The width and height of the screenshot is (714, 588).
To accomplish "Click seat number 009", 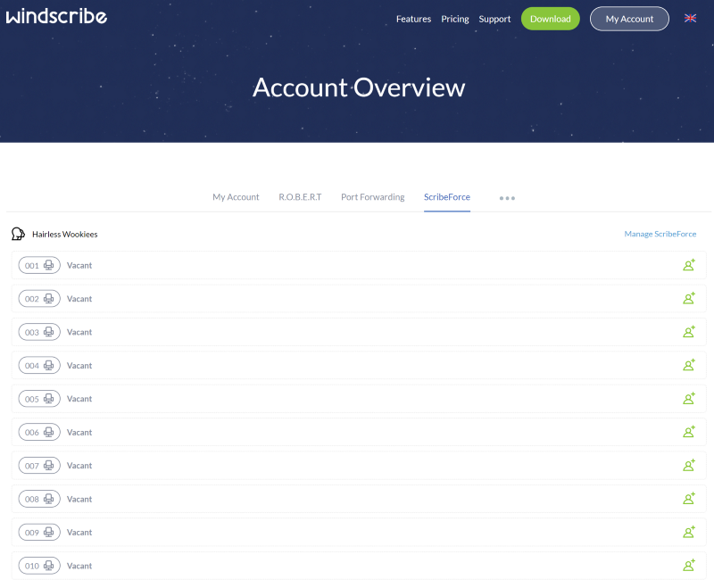I will tap(32, 533).
